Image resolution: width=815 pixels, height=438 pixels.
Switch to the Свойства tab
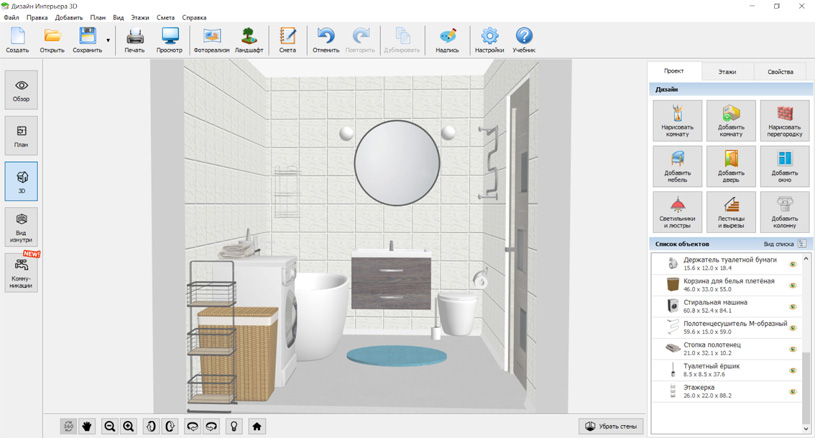tap(780, 72)
